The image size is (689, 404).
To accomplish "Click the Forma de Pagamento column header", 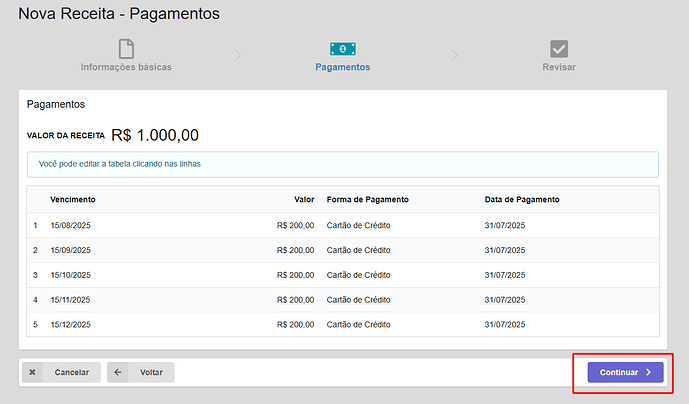I will 367,199.
